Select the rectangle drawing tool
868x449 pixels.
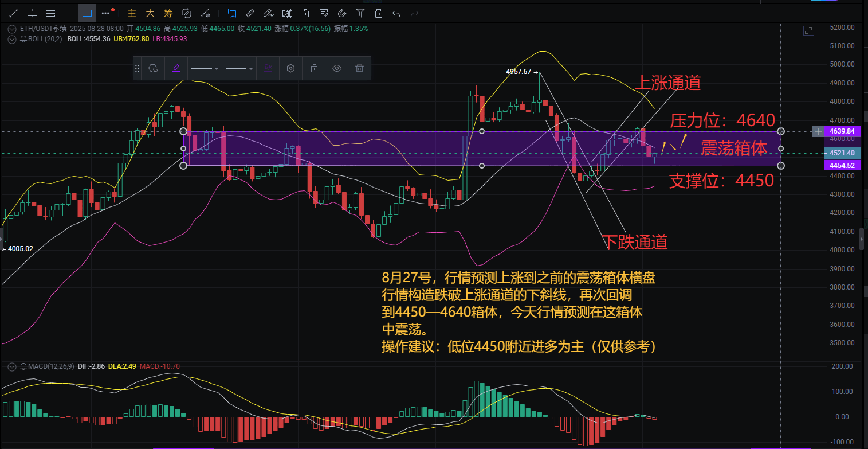tap(87, 13)
